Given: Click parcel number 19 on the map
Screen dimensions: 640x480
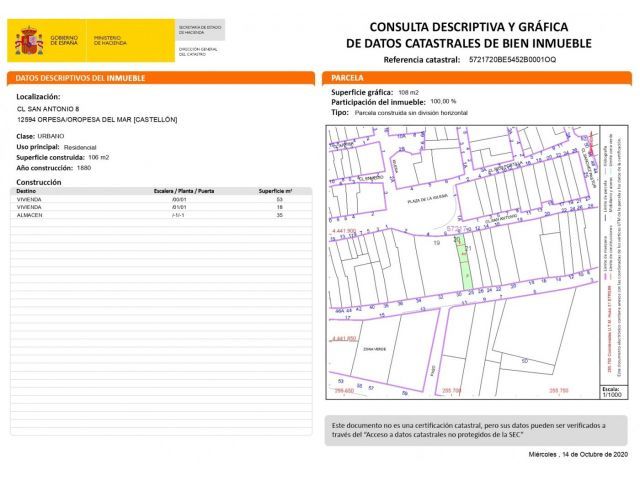Looking at the screenshot, I should (x=436, y=243).
